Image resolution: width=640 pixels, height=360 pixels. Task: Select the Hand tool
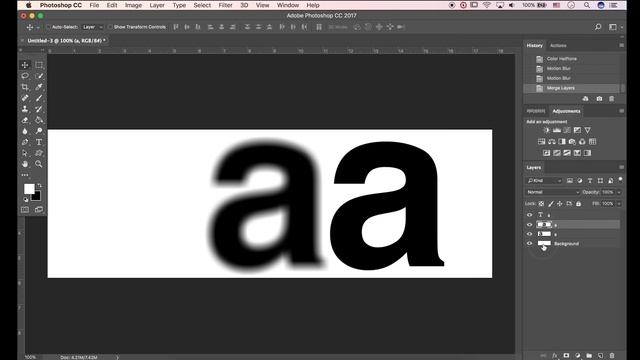pyautogui.click(x=25, y=164)
